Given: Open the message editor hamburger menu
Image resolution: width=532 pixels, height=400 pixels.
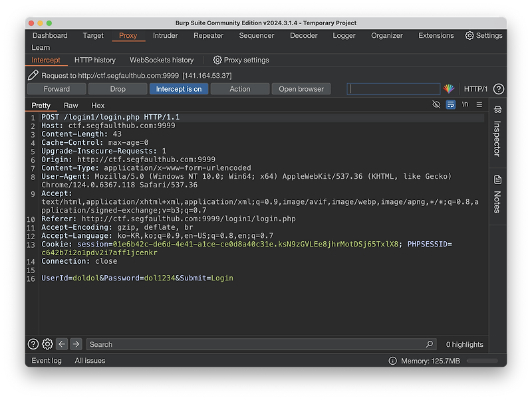Looking at the screenshot, I should click(479, 104).
